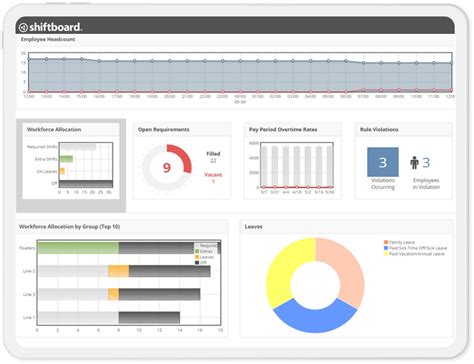
Task: Click the blue slice of the Leaves donut
Action: pyautogui.click(x=315, y=319)
